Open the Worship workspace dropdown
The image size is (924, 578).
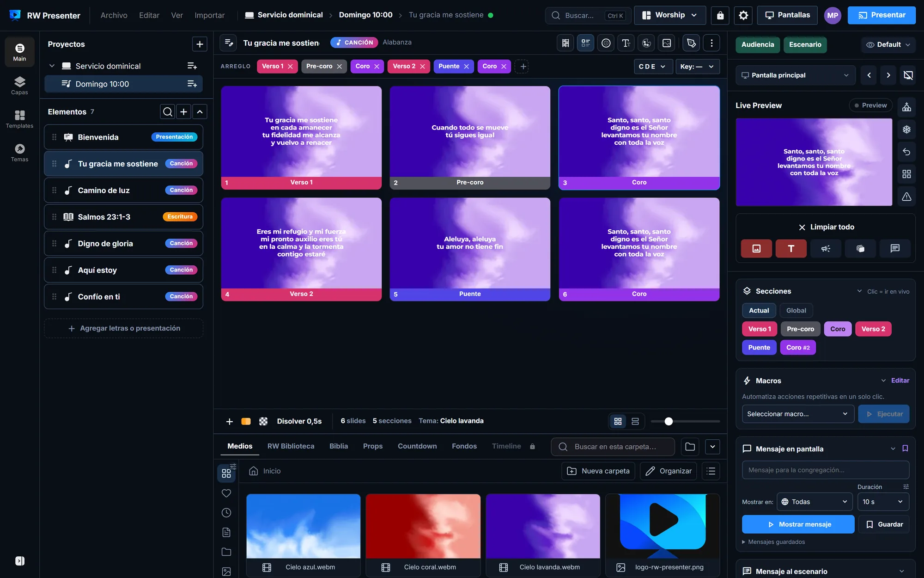click(x=670, y=15)
